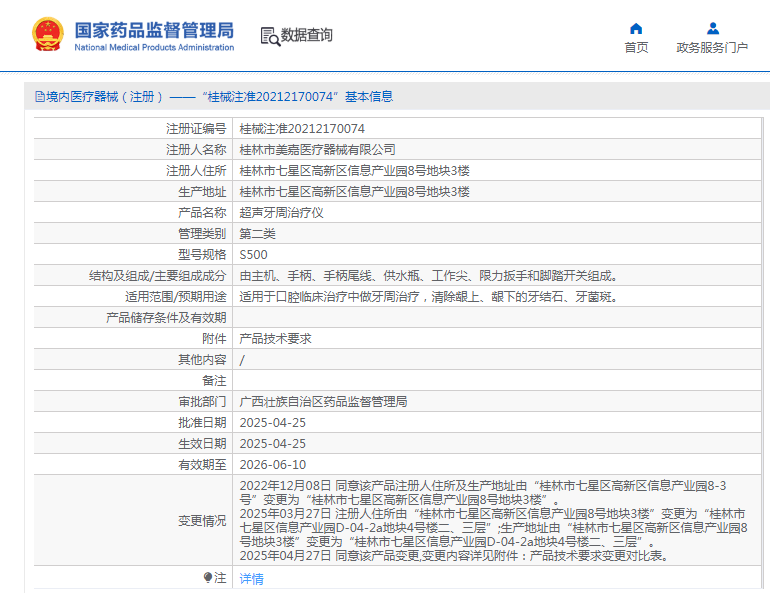
Task: Click 国家药品监督管理局 site title
Action: (x=154, y=29)
